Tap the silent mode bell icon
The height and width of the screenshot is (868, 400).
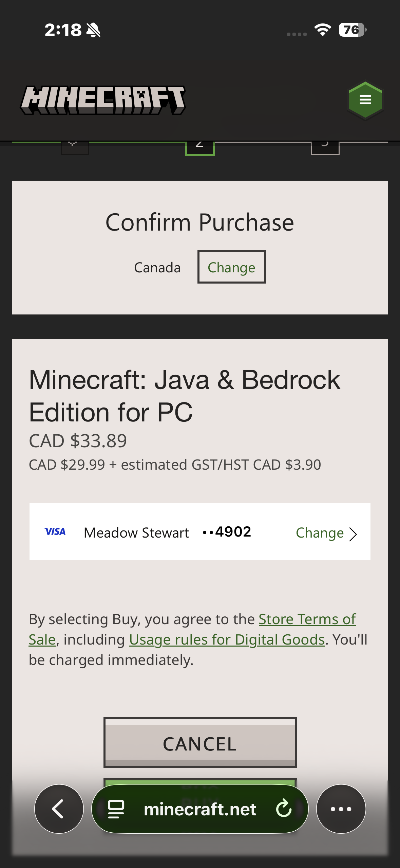[x=93, y=30]
